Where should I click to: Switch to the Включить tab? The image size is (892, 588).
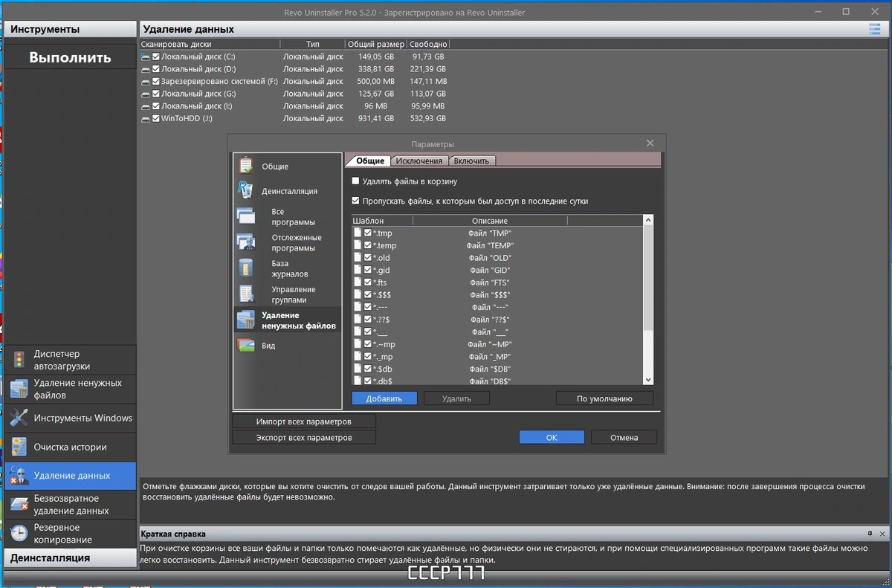[472, 161]
